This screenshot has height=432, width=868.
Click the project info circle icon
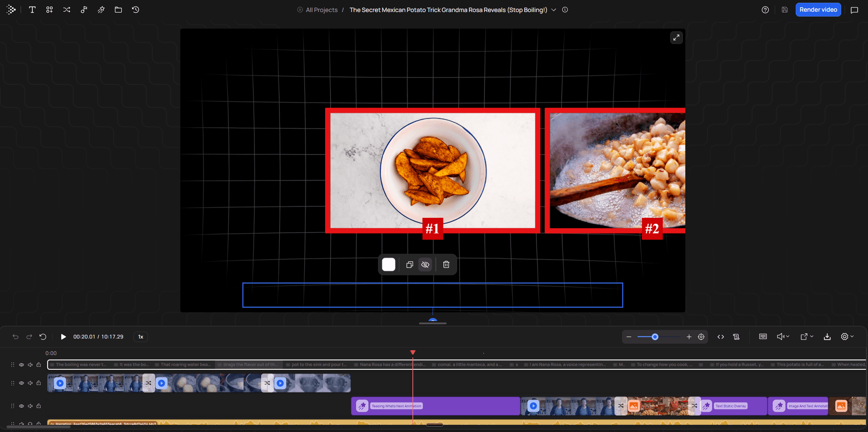[565, 10]
